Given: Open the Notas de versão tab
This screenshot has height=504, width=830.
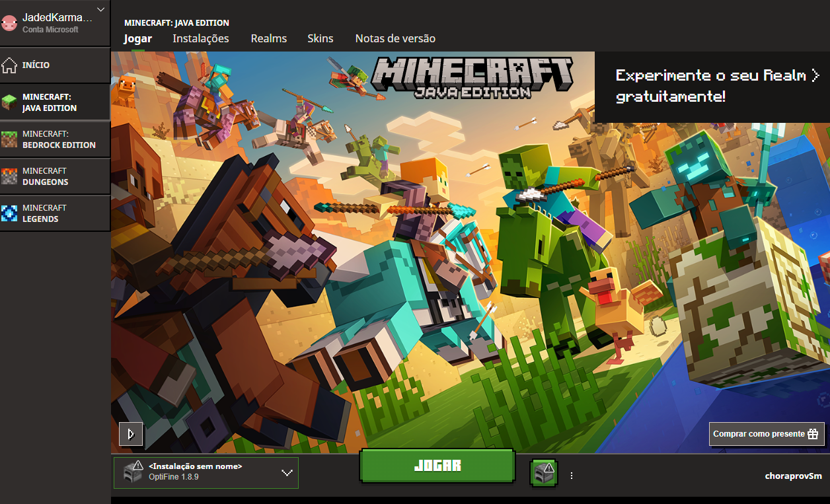Looking at the screenshot, I should click(x=395, y=38).
